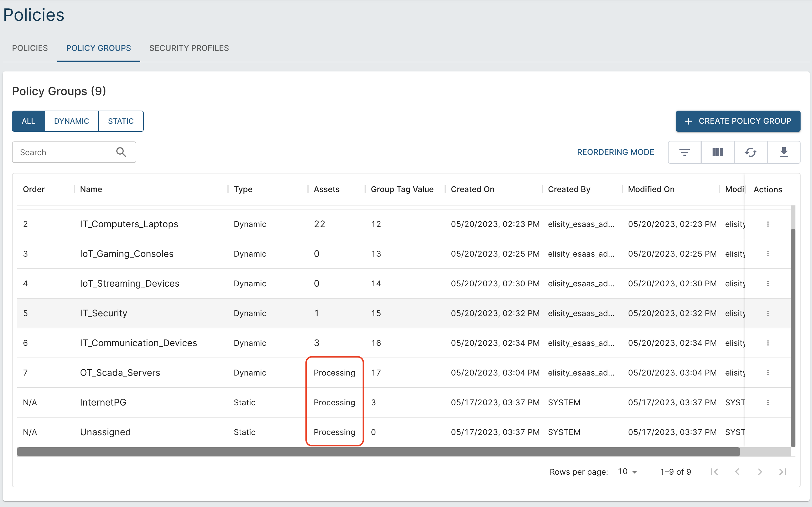Click the horizontal table scrollbar
The height and width of the screenshot is (507, 812).
(x=378, y=452)
